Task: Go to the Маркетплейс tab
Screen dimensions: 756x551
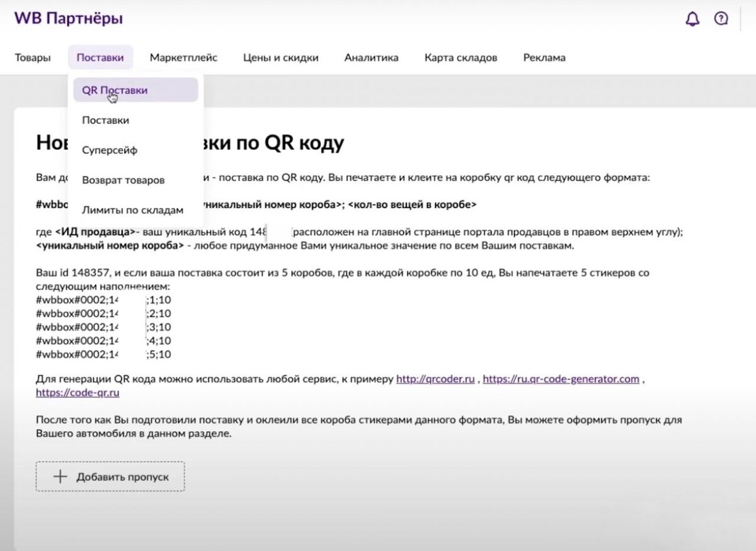Action: [184, 57]
